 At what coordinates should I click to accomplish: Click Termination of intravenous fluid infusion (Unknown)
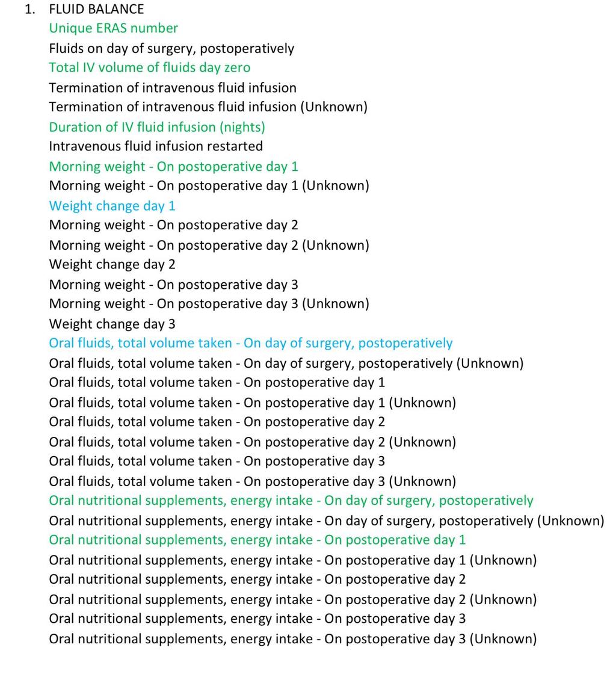pos(208,107)
